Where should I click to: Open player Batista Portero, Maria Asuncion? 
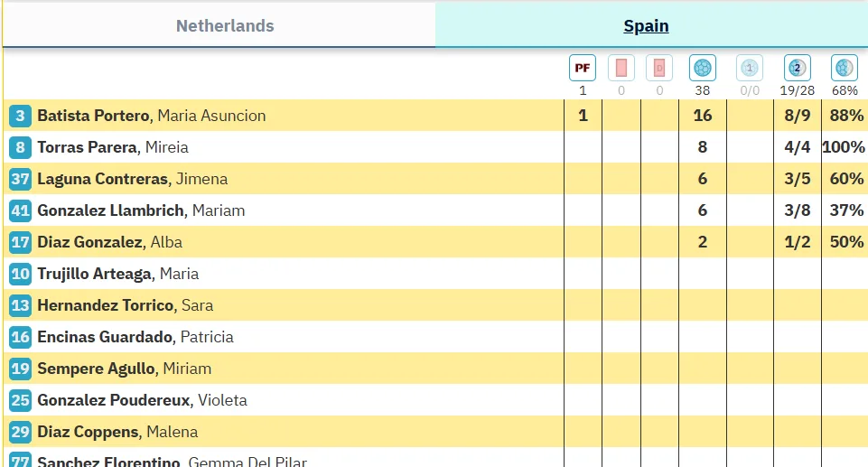(x=151, y=116)
